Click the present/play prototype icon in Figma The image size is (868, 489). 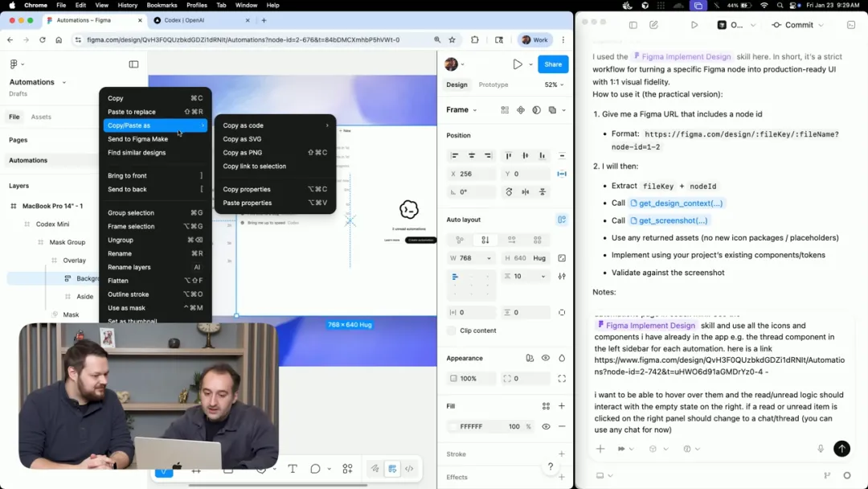click(x=517, y=64)
